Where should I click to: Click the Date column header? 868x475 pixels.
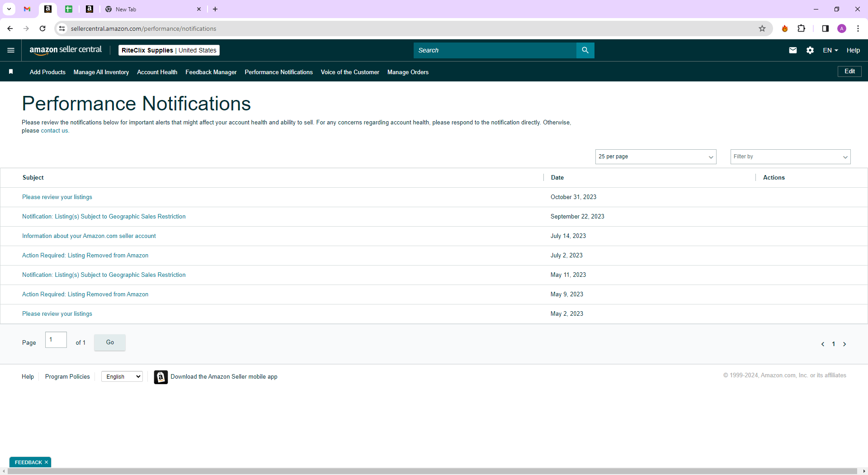[557, 178]
